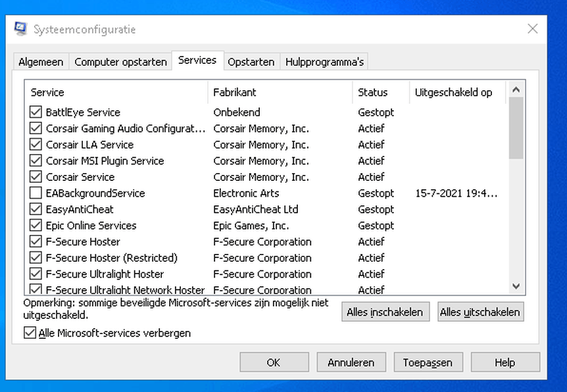Viewport: 567px width, 392px height.
Task: Sort by the Service column header
Action: pos(116,93)
